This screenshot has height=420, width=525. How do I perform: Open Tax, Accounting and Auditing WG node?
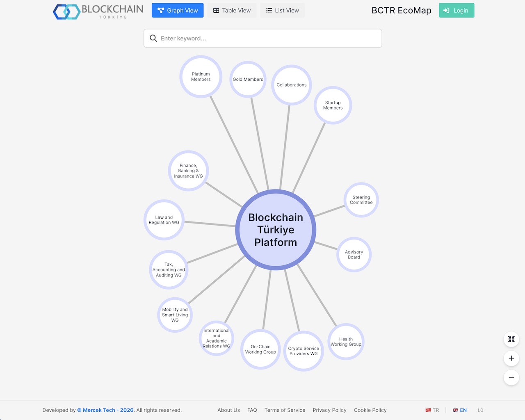point(169,270)
